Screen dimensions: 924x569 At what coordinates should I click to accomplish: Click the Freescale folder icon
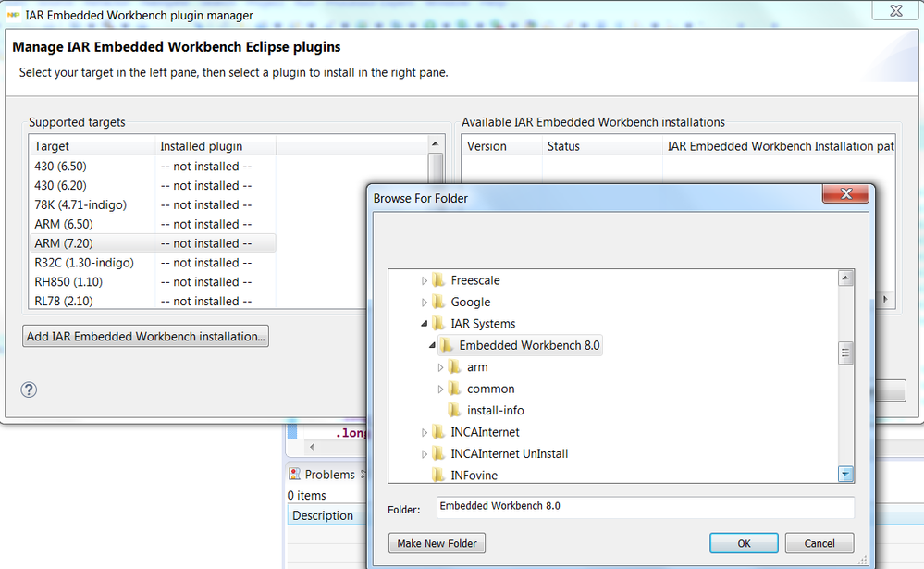(x=437, y=280)
